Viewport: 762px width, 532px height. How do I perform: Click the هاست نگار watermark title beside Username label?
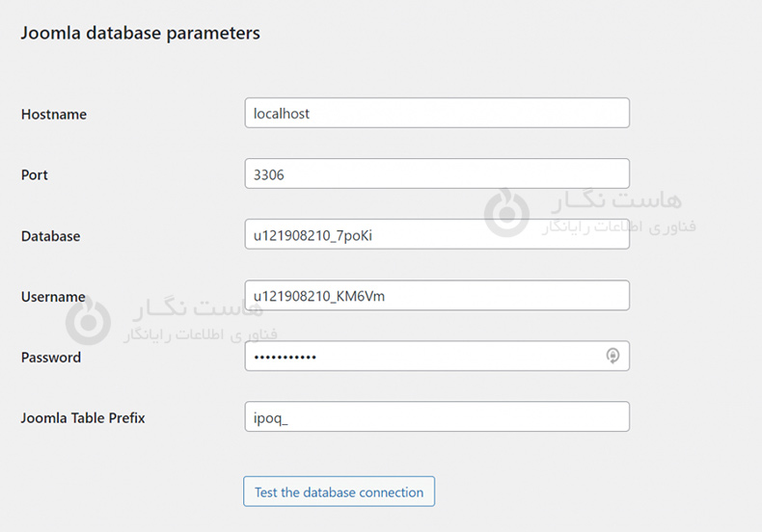click(x=196, y=309)
